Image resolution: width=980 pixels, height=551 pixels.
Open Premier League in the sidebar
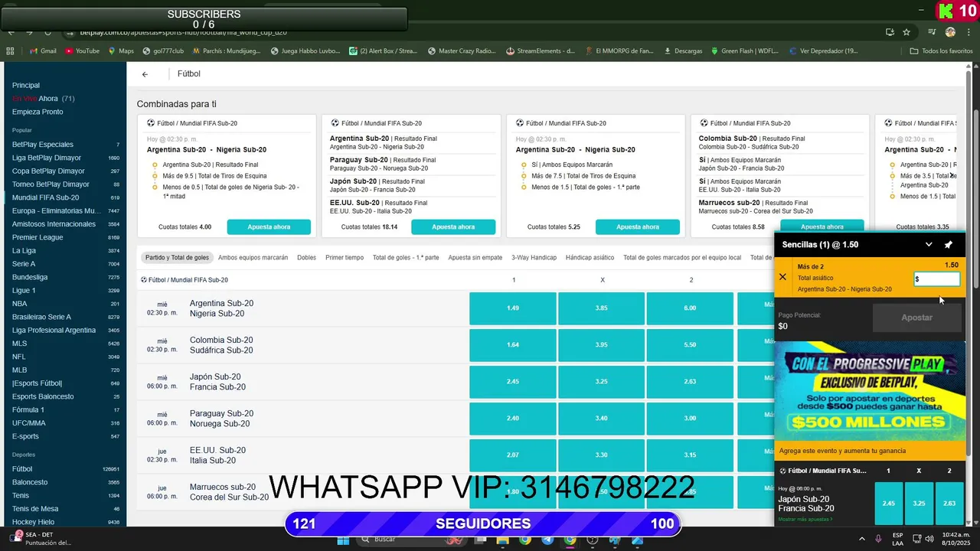click(x=37, y=237)
